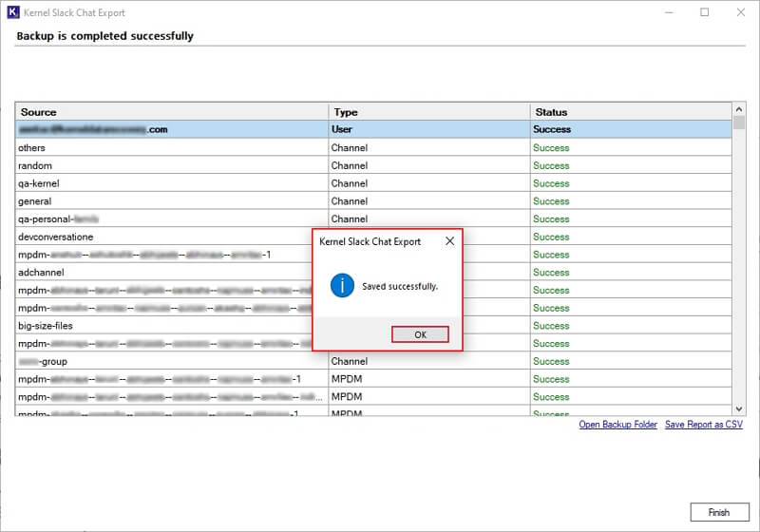
Task: Select the 'others' channel row
Action: (31, 148)
